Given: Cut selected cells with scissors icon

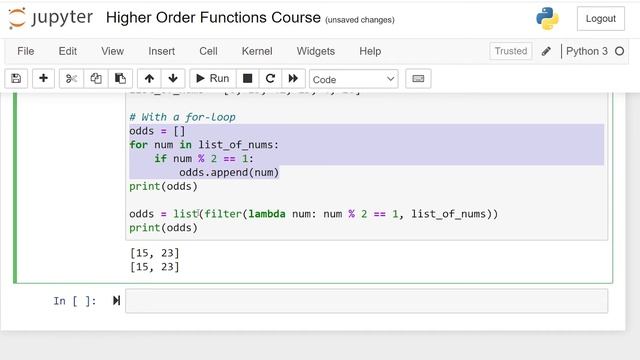Looking at the screenshot, I should pyautogui.click(x=71, y=78).
